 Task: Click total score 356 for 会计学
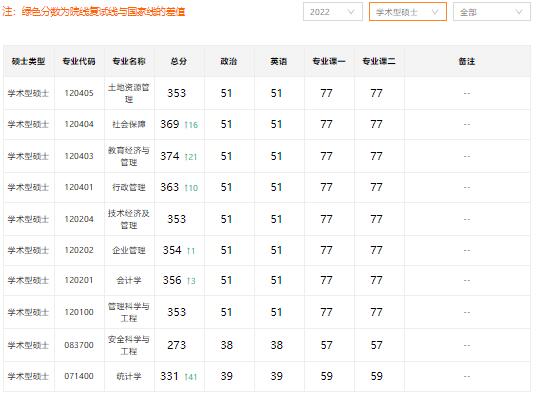coord(172,280)
